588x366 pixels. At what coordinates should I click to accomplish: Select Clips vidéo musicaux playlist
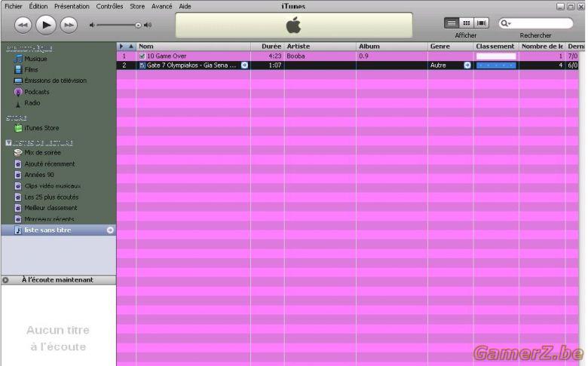coord(53,186)
